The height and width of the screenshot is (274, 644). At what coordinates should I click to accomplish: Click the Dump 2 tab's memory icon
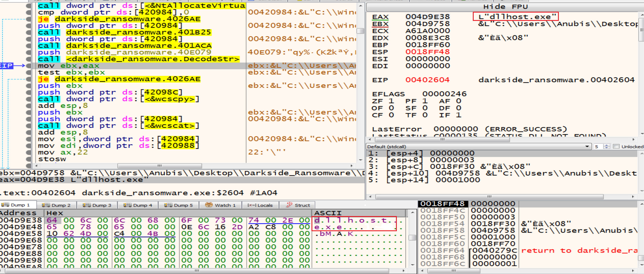(46, 205)
